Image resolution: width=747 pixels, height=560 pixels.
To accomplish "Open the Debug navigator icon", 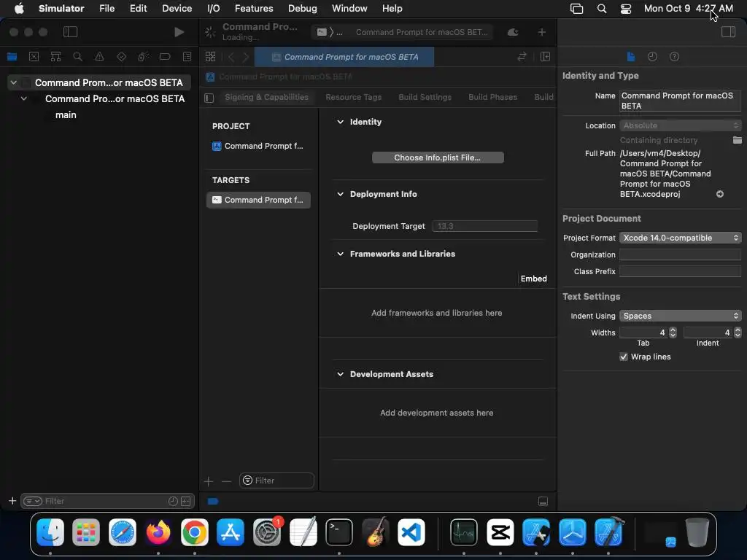I will [143, 57].
